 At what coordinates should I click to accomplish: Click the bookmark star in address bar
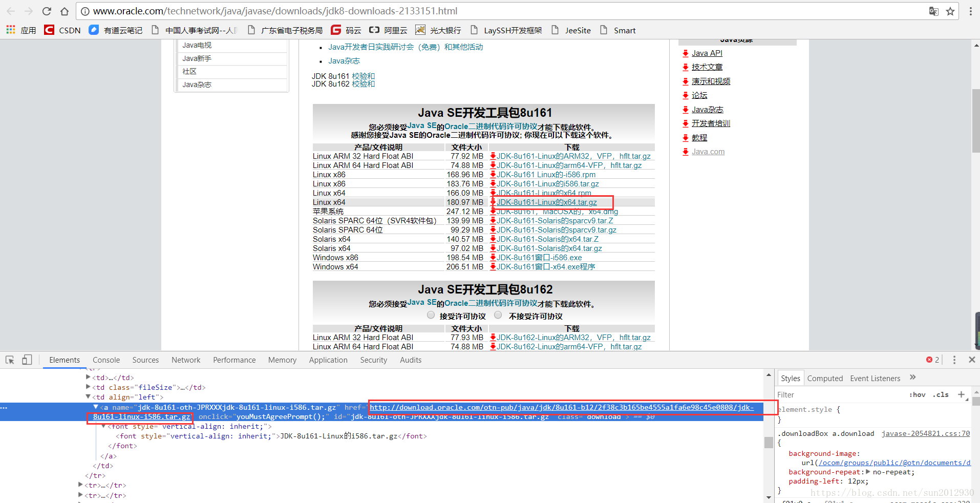(x=951, y=11)
